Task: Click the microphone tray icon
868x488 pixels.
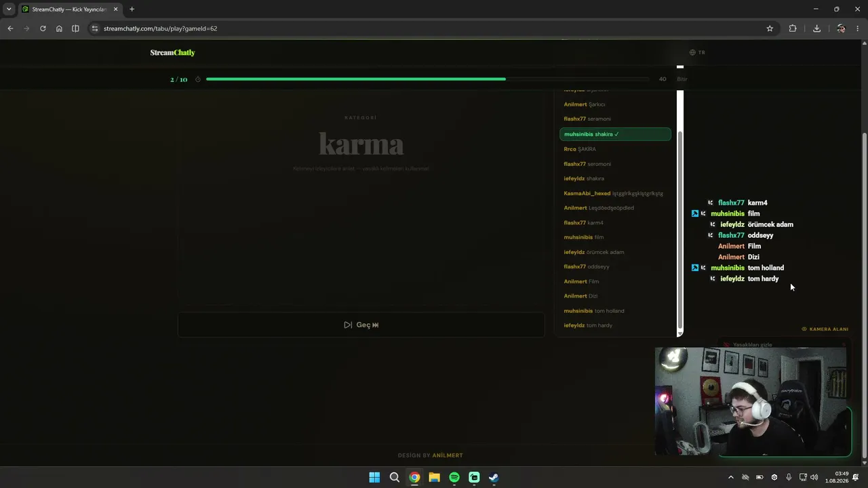Action: (789, 477)
